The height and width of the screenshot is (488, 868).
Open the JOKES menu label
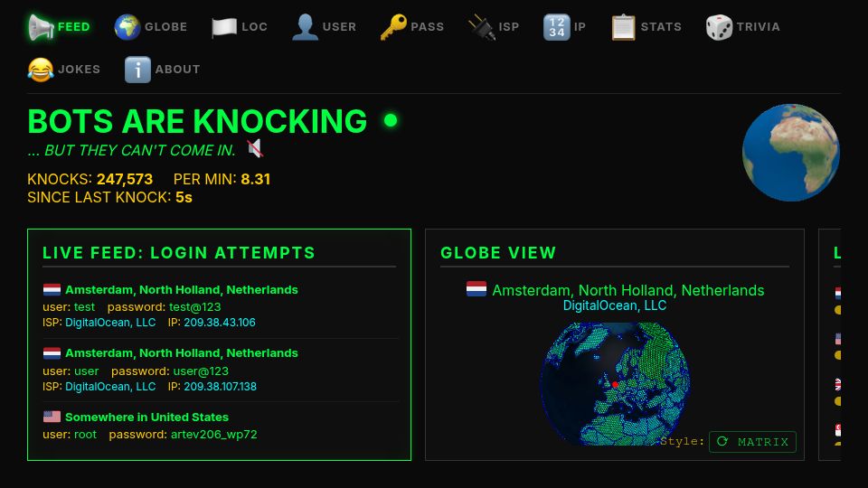click(80, 70)
